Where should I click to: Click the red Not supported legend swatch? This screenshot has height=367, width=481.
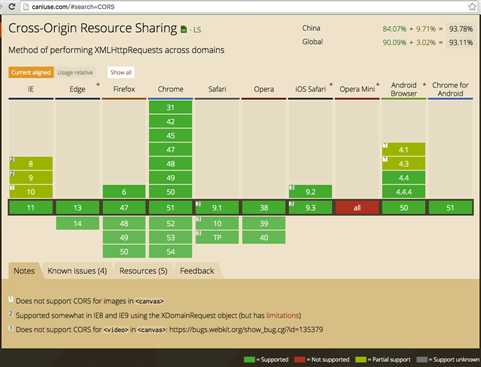click(300, 360)
